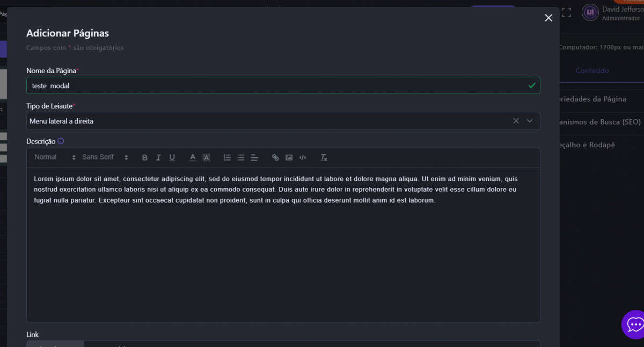
Task: Insert a bulleted list
Action: click(241, 157)
